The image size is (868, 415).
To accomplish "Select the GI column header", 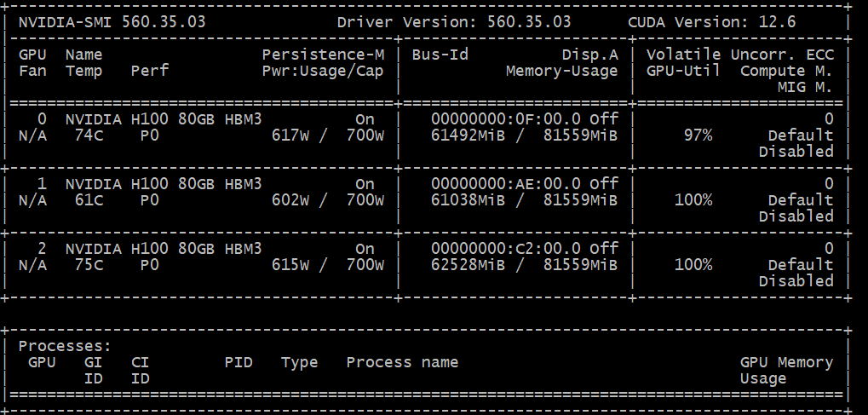I will (93, 362).
